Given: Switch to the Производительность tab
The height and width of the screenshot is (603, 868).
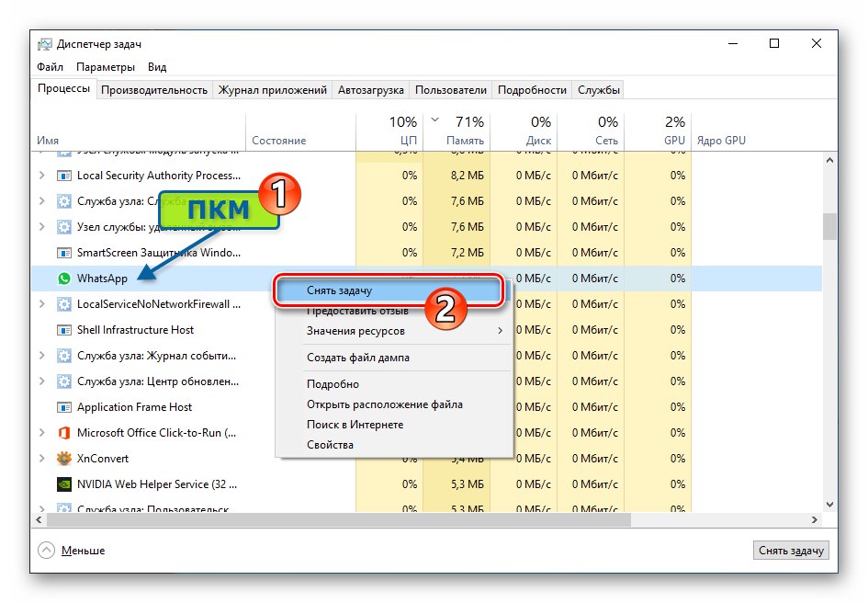Looking at the screenshot, I should 154,90.
